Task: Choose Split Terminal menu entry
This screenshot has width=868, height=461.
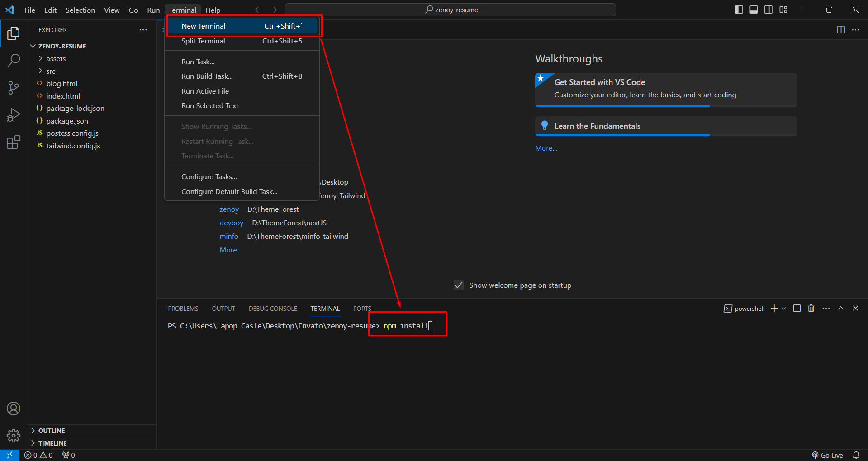Action: [242, 41]
